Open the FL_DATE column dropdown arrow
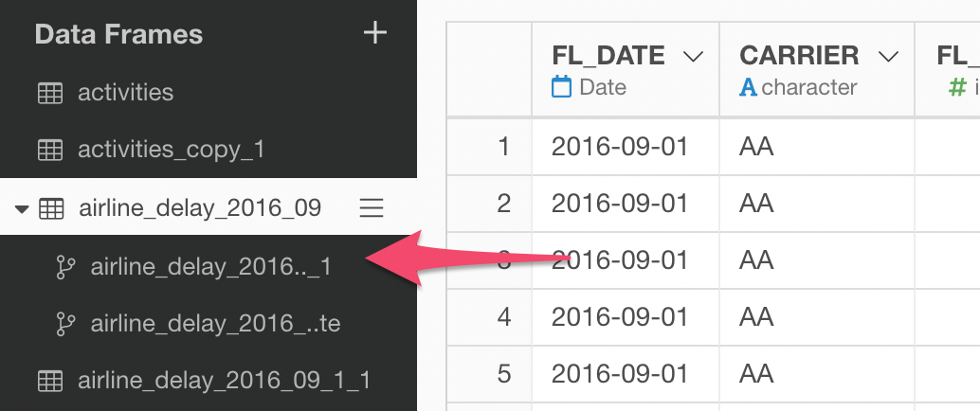The height and width of the screenshot is (411, 980). click(693, 57)
